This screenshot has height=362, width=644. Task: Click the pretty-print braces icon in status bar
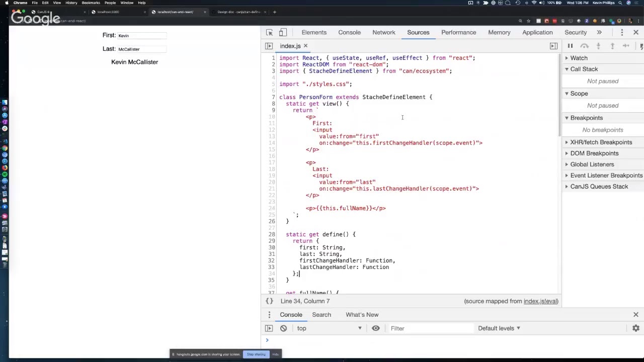[x=269, y=301]
